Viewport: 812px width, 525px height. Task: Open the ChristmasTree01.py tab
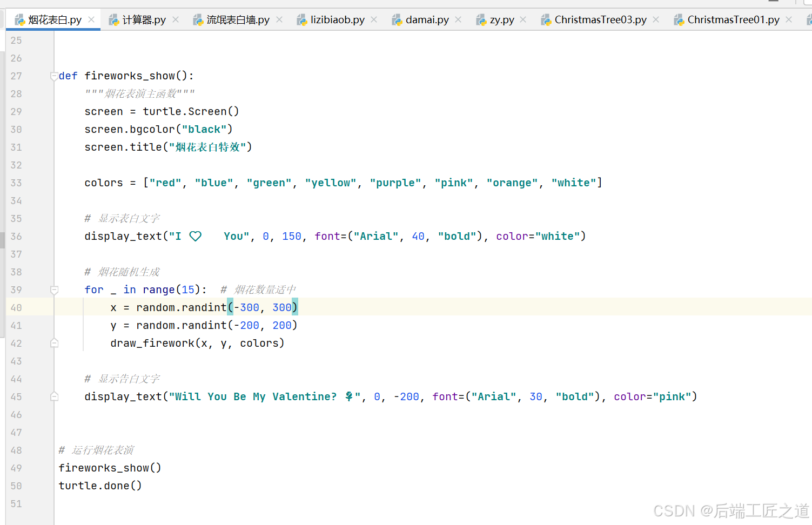point(733,20)
